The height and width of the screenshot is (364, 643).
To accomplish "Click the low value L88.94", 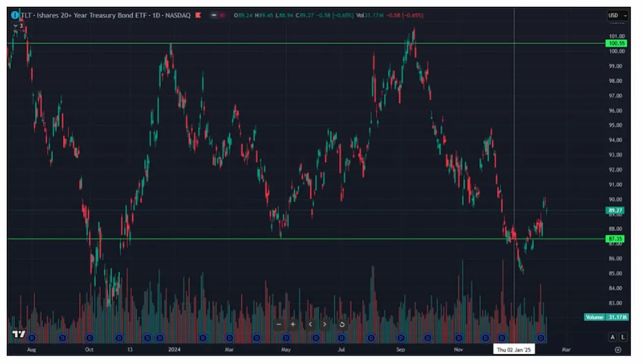I will pyautogui.click(x=285, y=15).
